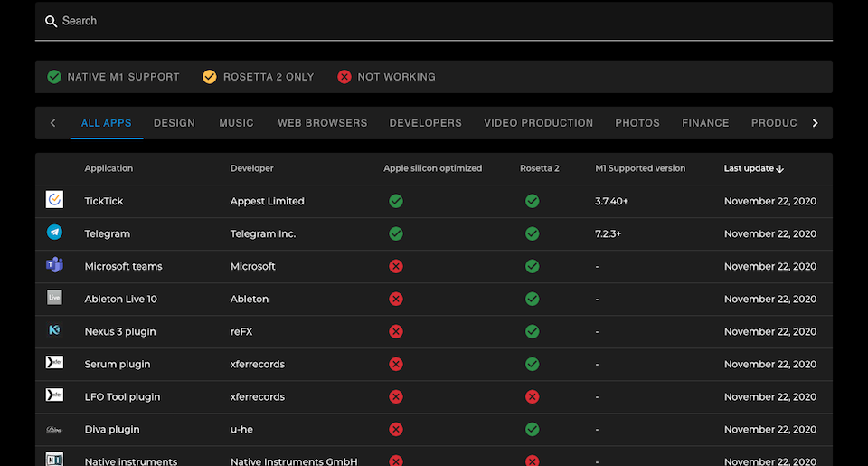Sort by Apple silicon optimized column
Image resolution: width=868 pixels, height=466 pixels.
(433, 168)
